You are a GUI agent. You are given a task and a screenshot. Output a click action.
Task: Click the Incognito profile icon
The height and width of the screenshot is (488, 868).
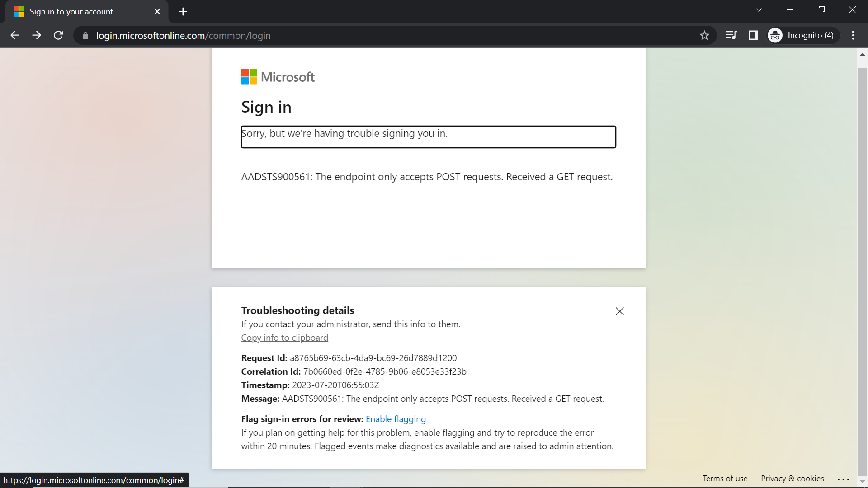click(x=774, y=35)
